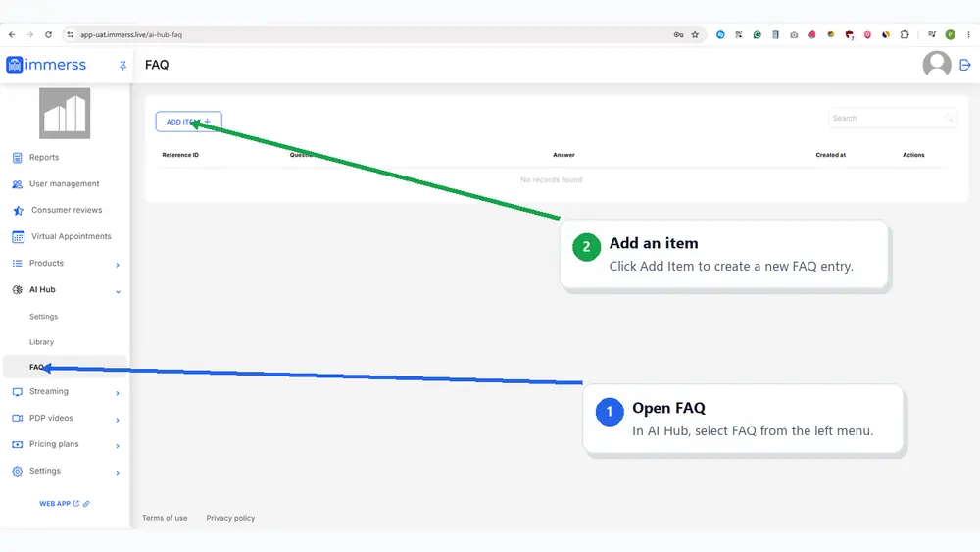Open Library under AI Hub
980x552 pixels.
pos(41,342)
